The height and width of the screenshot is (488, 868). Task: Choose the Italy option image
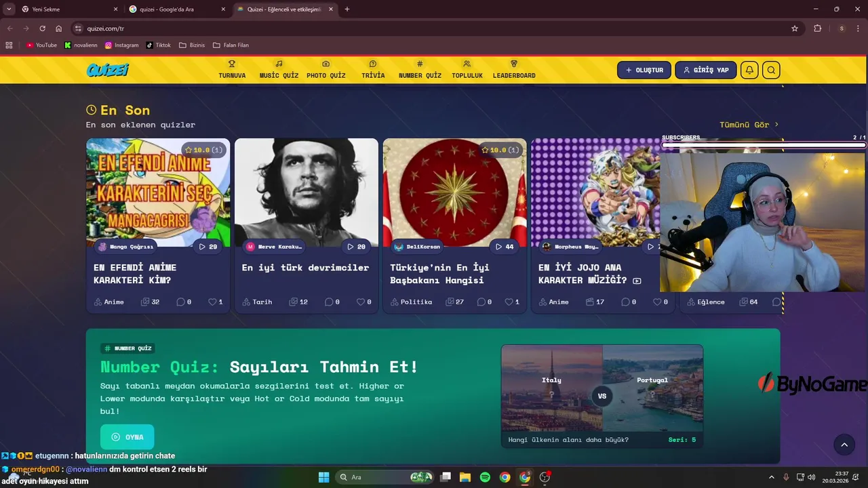[x=551, y=388]
